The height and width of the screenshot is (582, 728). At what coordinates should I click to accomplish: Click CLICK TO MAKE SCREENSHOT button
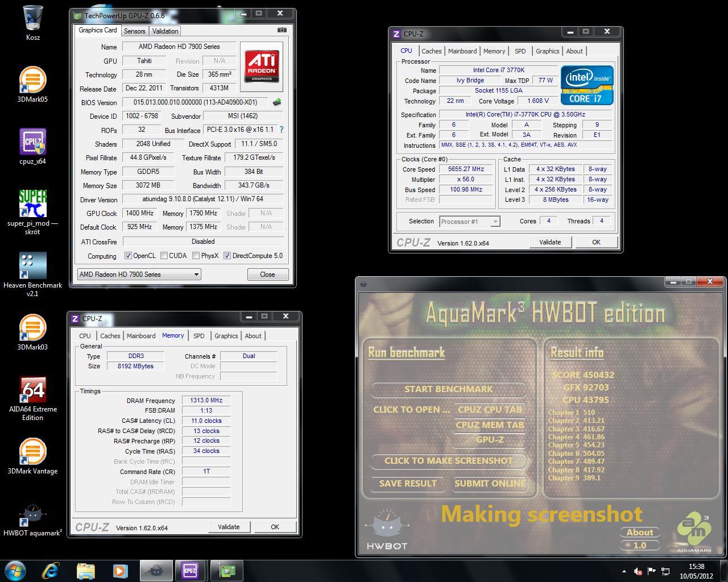[x=448, y=461]
